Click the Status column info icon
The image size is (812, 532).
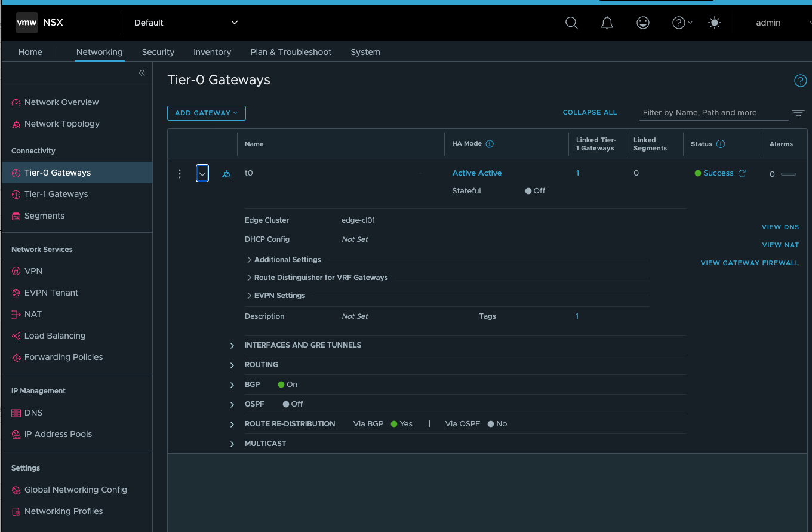[x=721, y=144]
